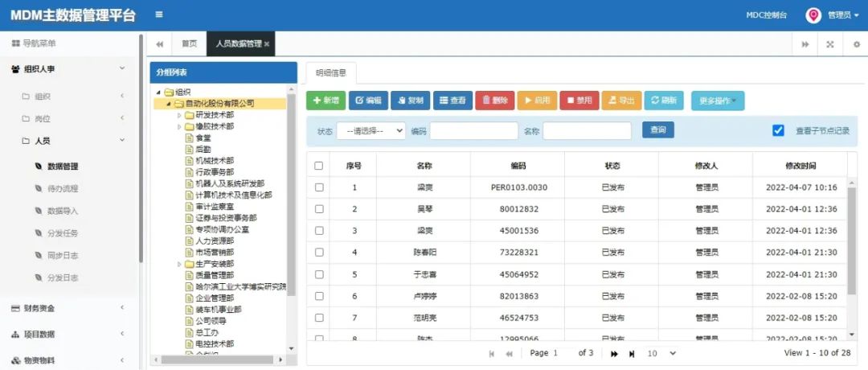Open 分发日志 in the sidebar

[x=63, y=277]
